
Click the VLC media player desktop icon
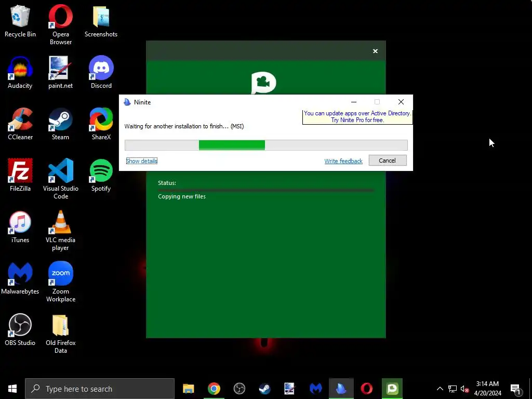point(60,231)
